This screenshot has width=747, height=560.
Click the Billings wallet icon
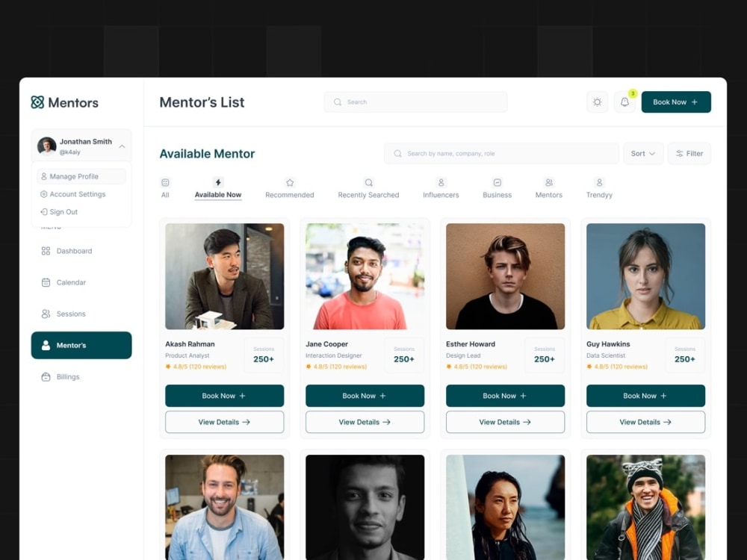click(x=46, y=376)
